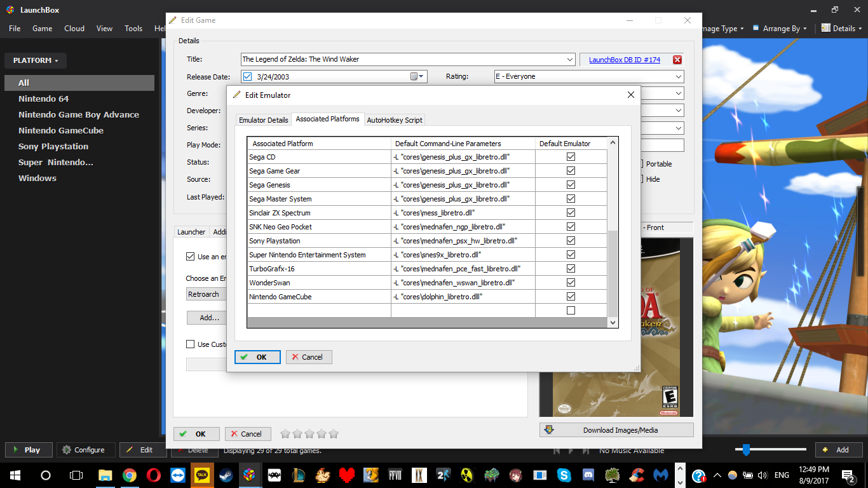Open CCleaner from the taskbar
Screen dimensions: 868x488
[x=637, y=475]
